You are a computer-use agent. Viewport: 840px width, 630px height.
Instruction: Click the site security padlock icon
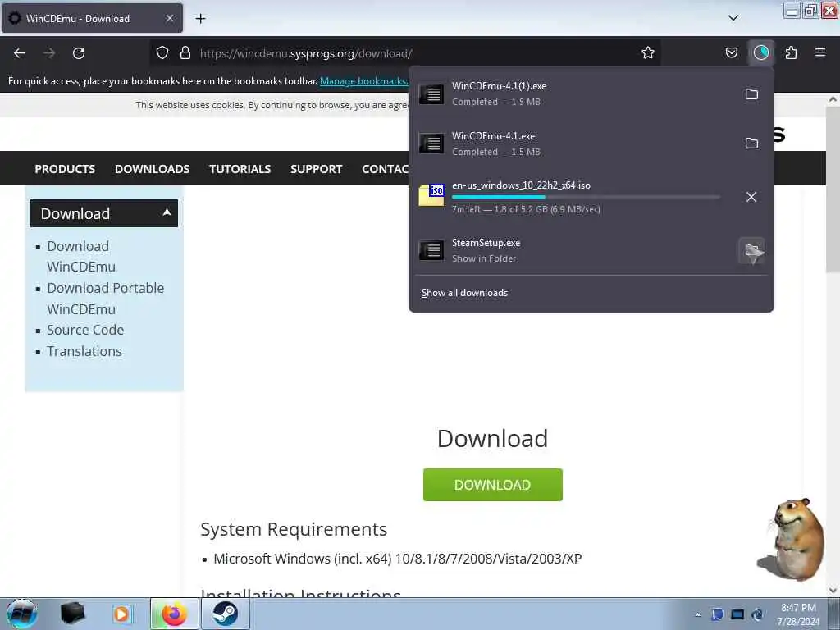tap(185, 52)
